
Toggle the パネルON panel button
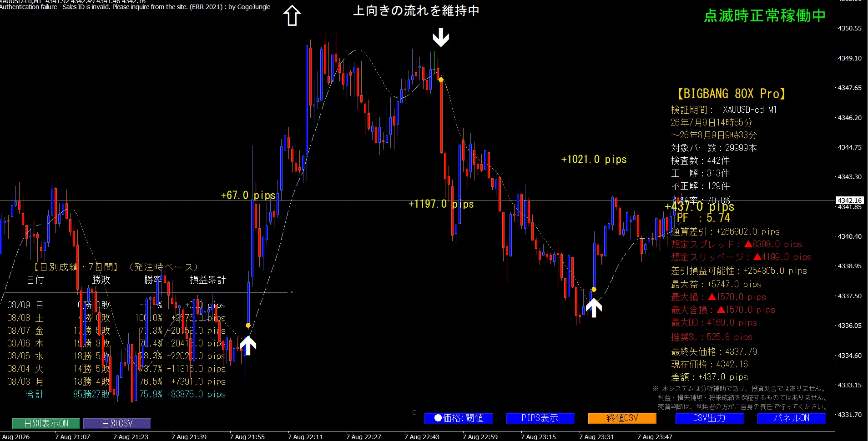click(x=791, y=418)
